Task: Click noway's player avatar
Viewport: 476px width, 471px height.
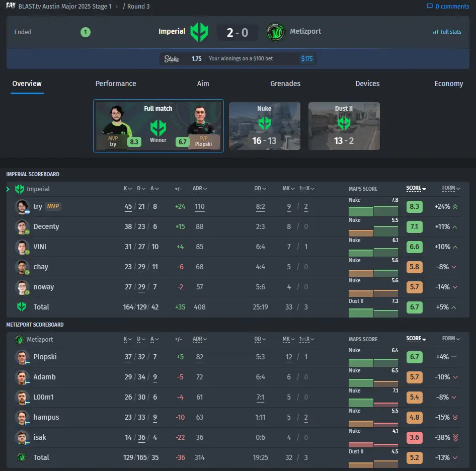Action: pyautogui.click(x=22, y=287)
